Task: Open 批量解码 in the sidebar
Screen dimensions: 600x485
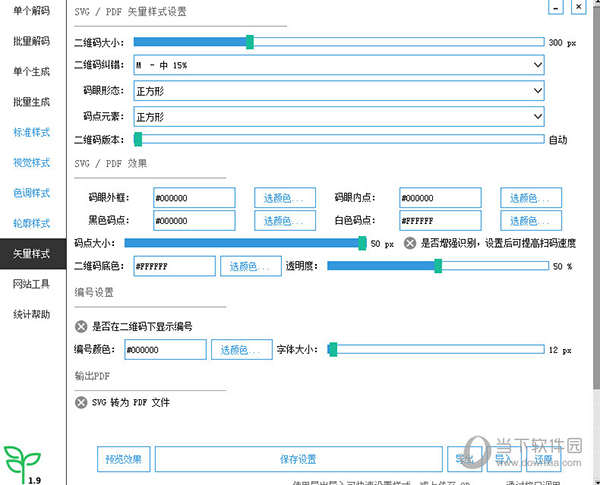Action: (32, 41)
